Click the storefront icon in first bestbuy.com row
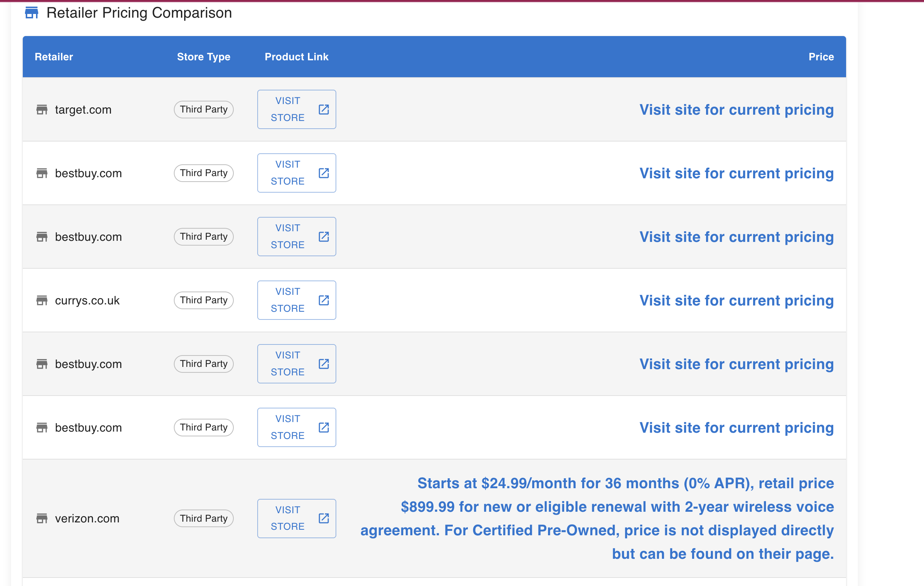Screen dimensions: 924x586 [42, 174]
